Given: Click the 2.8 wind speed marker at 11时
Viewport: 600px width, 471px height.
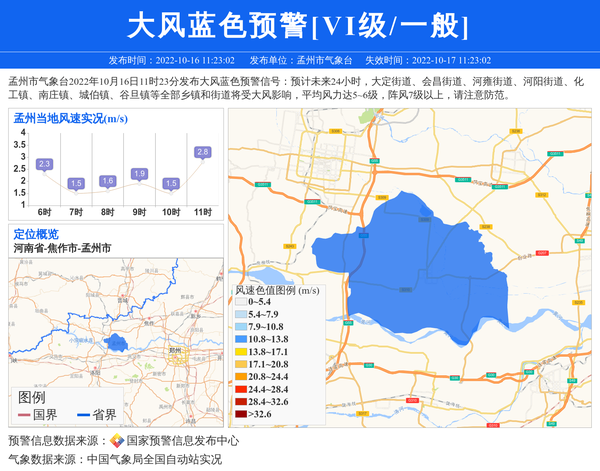Looking at the screenshot, I should coord(203,152).
